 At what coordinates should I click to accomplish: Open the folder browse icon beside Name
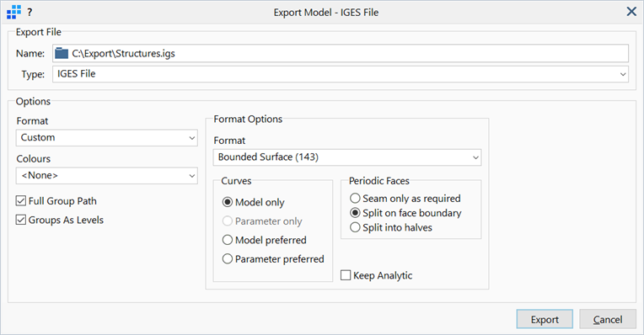(x=62, y=53)
